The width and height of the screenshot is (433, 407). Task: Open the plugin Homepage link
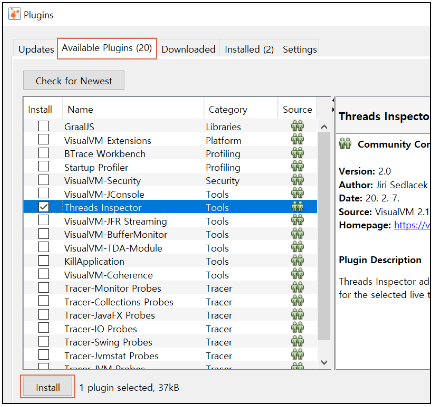pyautogui.click(x=412, y=225)
